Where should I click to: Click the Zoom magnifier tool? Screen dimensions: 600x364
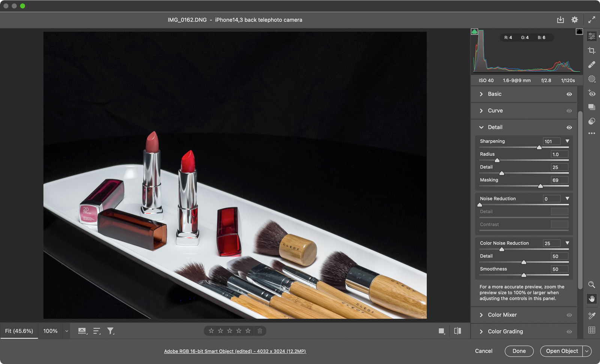coord(592,285)
